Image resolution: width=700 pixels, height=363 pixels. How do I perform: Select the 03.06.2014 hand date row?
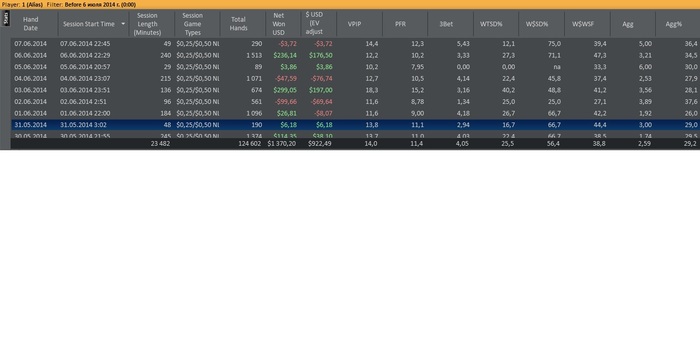(30, 90)
